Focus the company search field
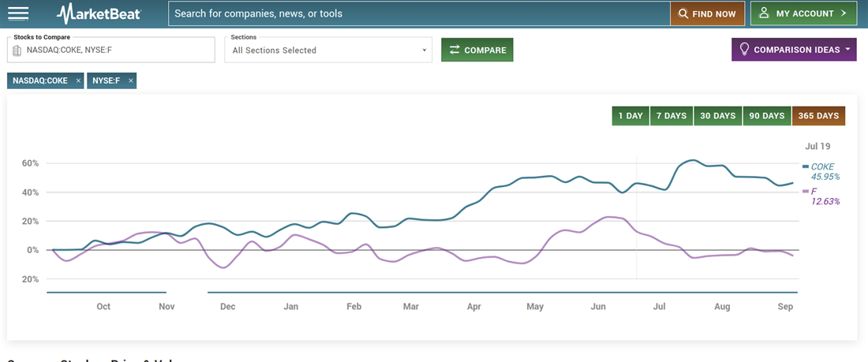The image size is (868, 362). click(418, 13)
